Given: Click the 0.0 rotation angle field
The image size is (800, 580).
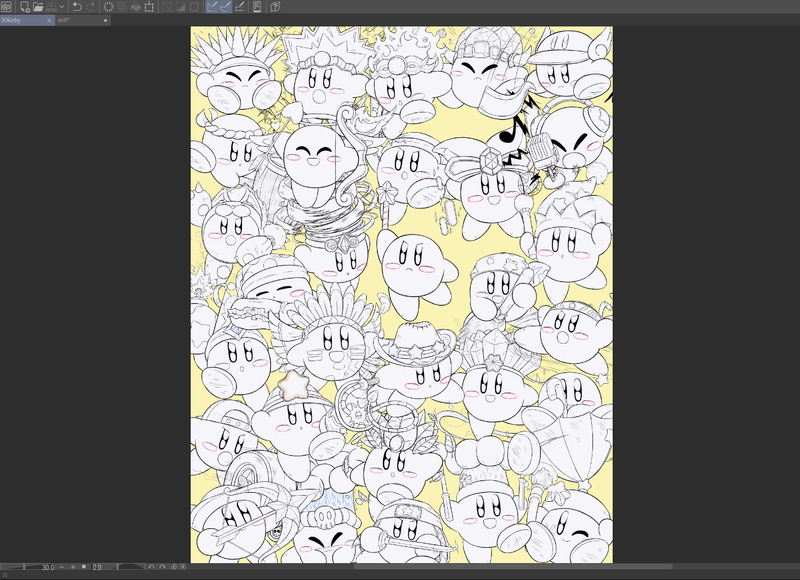Looking at the screenshot, I should pyautogui.click(x=97, y=567).
